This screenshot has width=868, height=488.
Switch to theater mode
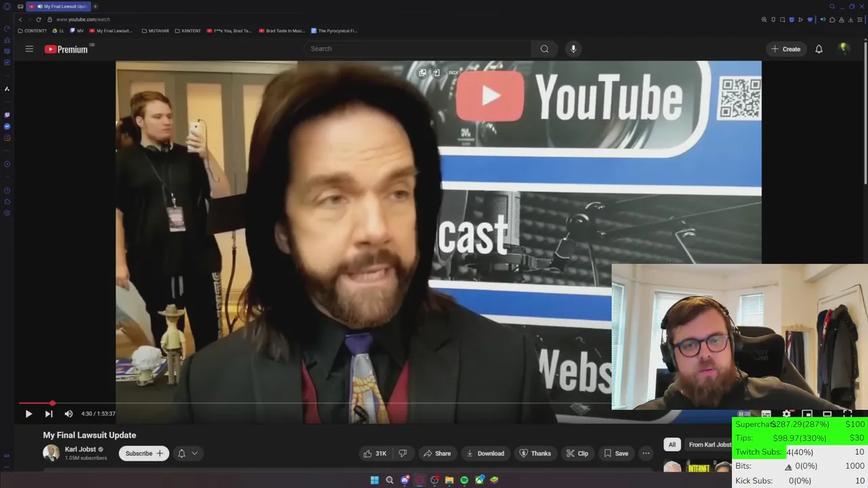click(827, 413)
